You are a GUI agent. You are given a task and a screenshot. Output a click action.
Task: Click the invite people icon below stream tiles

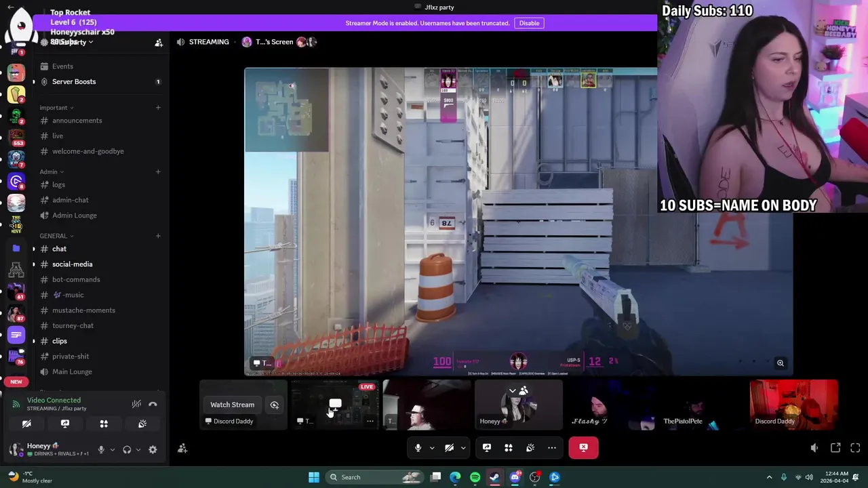(182, 448)
